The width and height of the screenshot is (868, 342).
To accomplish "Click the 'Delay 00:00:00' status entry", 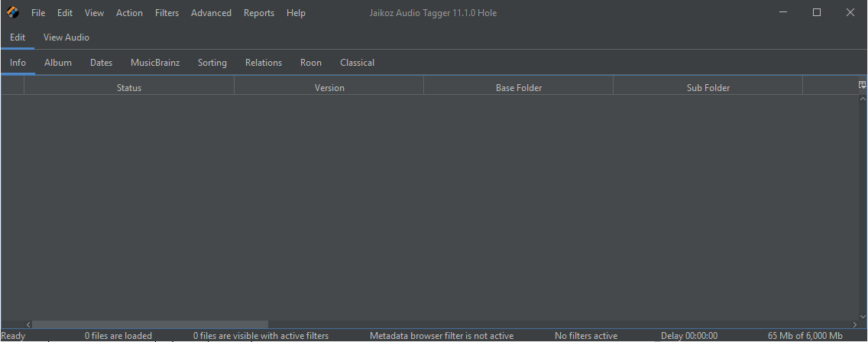I will (x=689, y=336).
